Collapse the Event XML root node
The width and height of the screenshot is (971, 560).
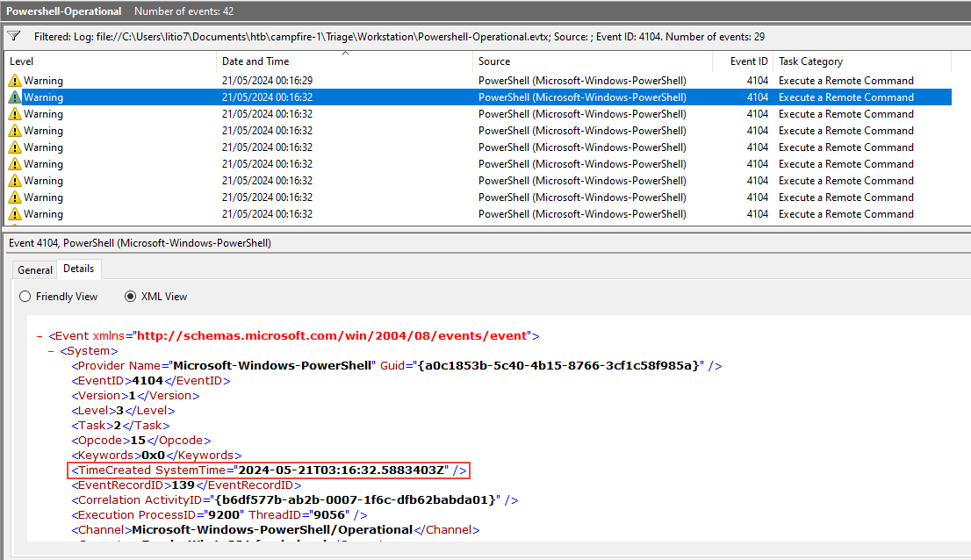click(40, 336)
